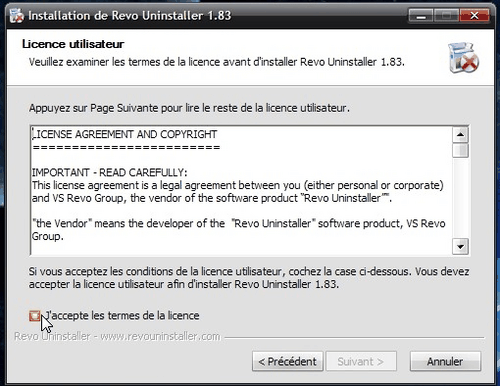Click the license scroll up arrow
Screen dimensions: 500x386
[460, 135]
